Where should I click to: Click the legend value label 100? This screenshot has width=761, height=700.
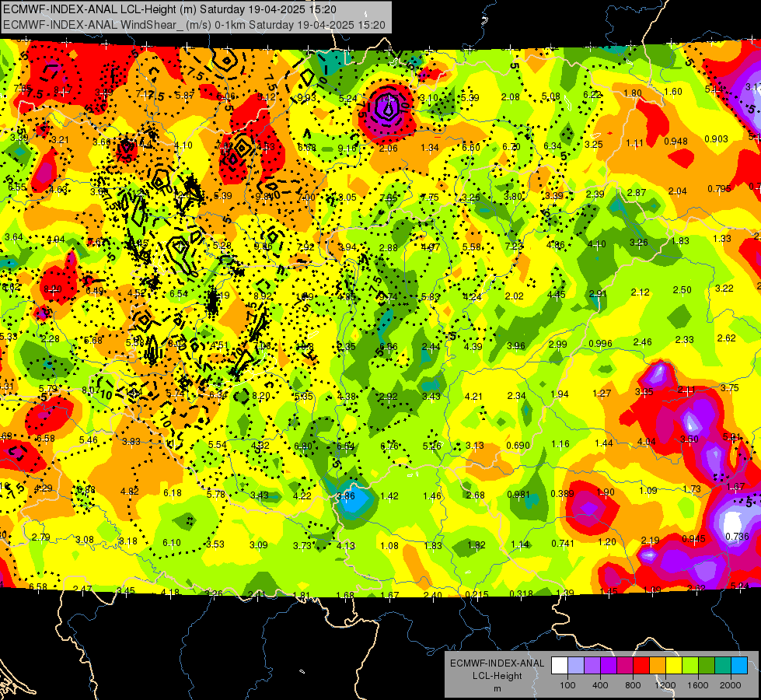pos(568,685)
